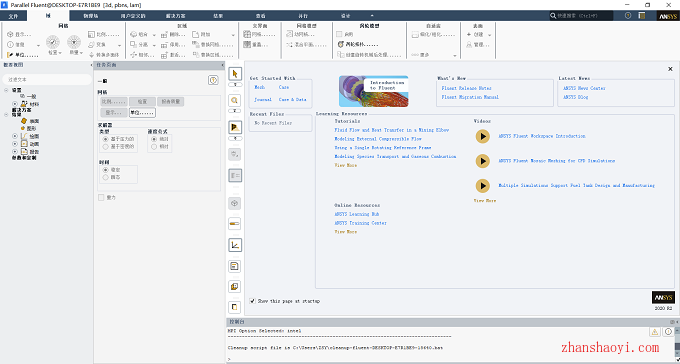
Task: Click the Dynamic Mesh icon
Action: pos(289,34)
